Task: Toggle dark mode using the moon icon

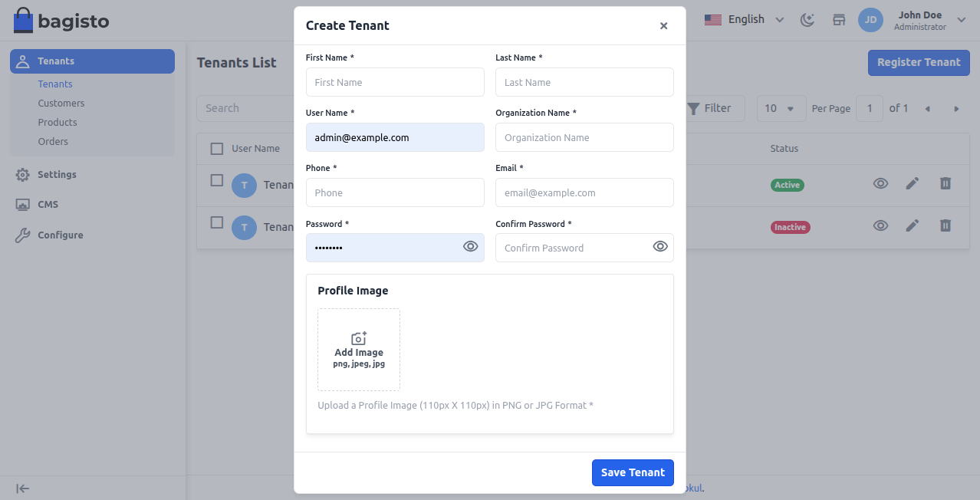Action: point(807,20)
